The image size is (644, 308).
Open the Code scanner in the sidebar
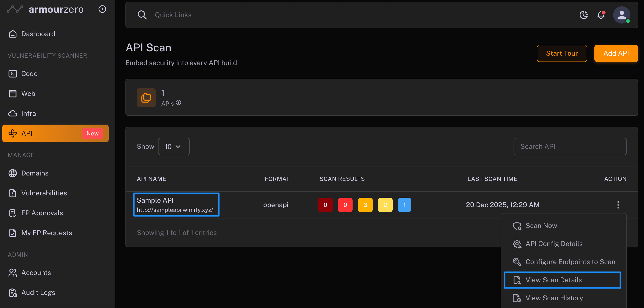[29, 74]
